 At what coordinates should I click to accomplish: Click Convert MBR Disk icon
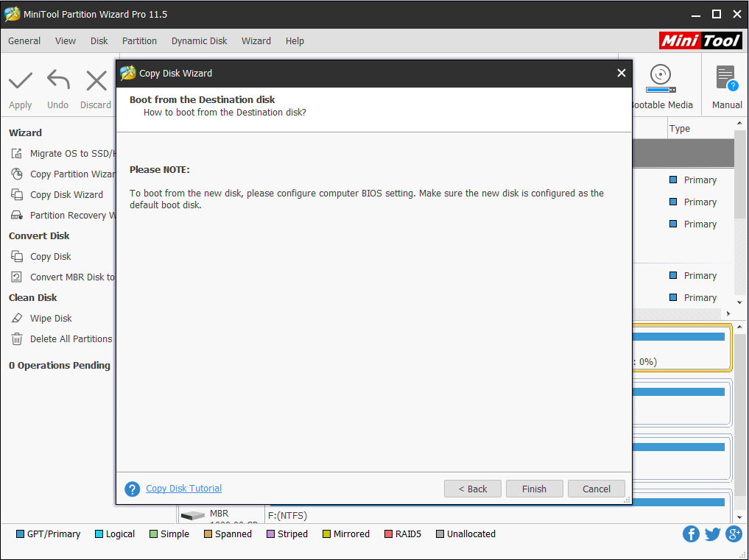(17, 277)
